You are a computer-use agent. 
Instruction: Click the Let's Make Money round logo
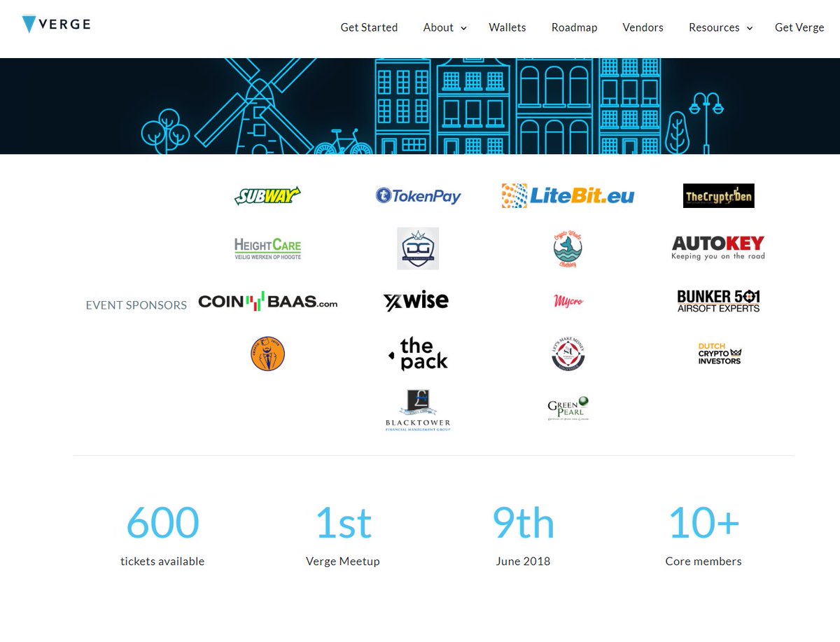point(568,354)
